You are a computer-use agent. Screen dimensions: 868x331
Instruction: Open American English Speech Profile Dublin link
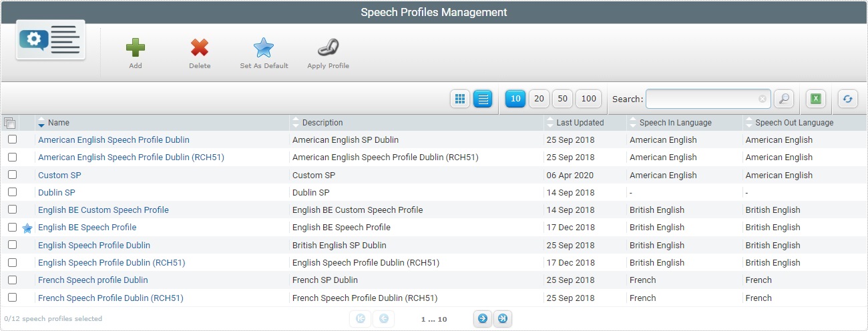point(114,140)
